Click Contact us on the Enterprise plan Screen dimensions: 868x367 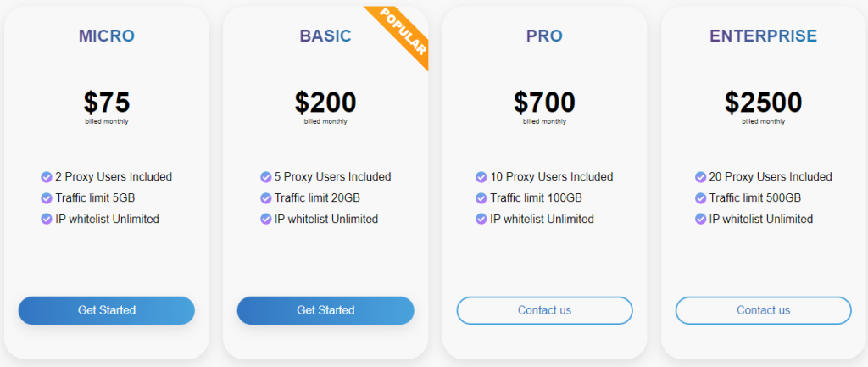click(763, 310)
